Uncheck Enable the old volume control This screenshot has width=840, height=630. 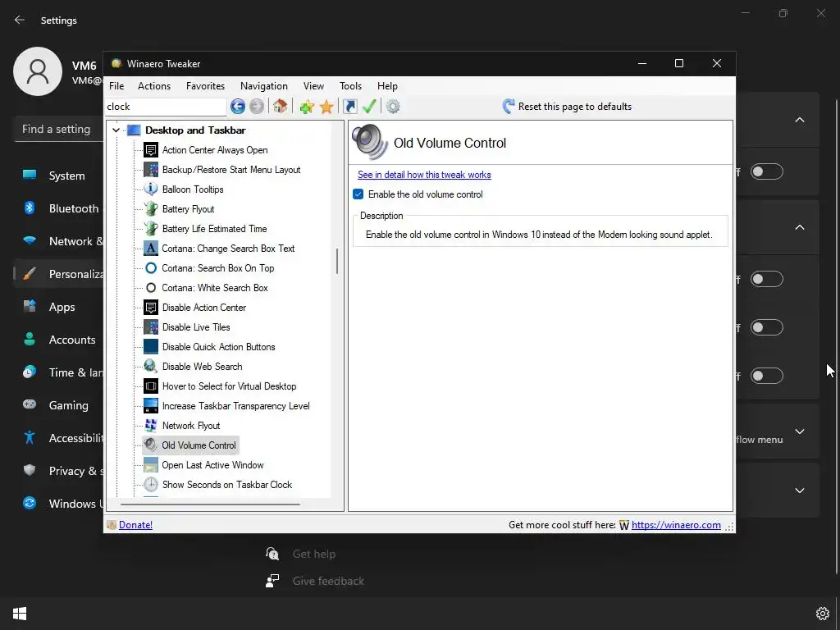358,194
